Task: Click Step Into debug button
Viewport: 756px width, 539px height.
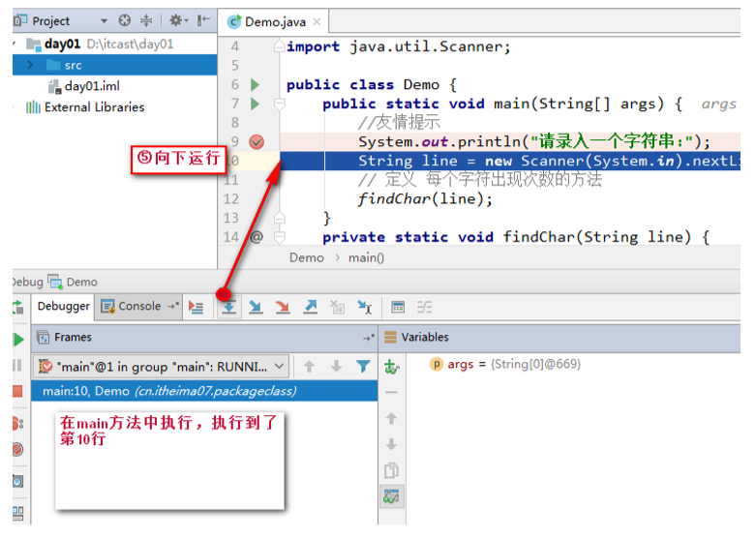Action: 256,307
